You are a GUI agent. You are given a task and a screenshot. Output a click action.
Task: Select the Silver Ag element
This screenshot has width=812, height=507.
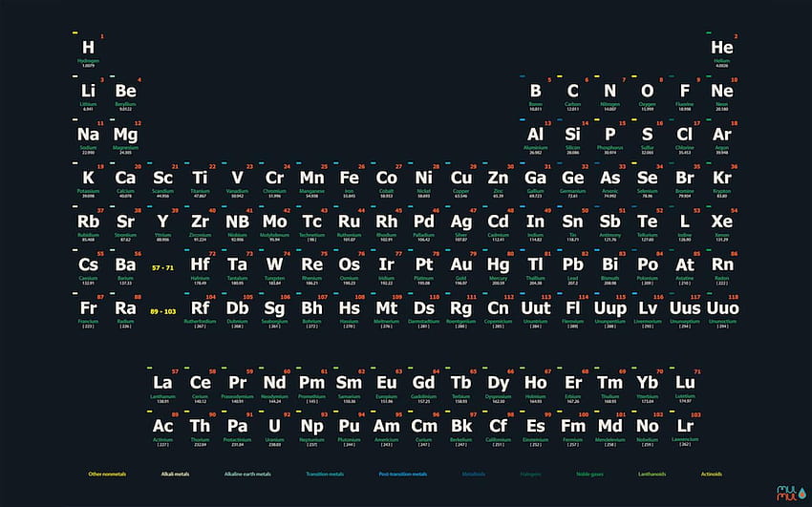461,224
